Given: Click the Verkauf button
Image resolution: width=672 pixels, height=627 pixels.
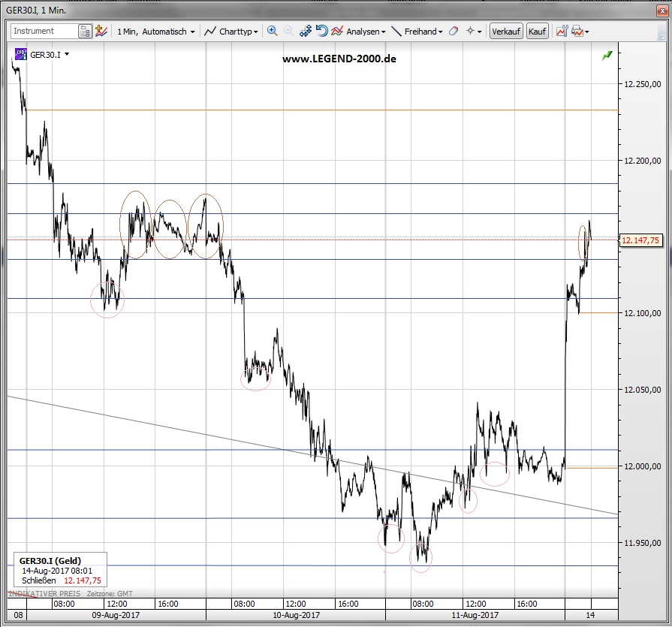Looking at the screenshot, I should (506, 32).
